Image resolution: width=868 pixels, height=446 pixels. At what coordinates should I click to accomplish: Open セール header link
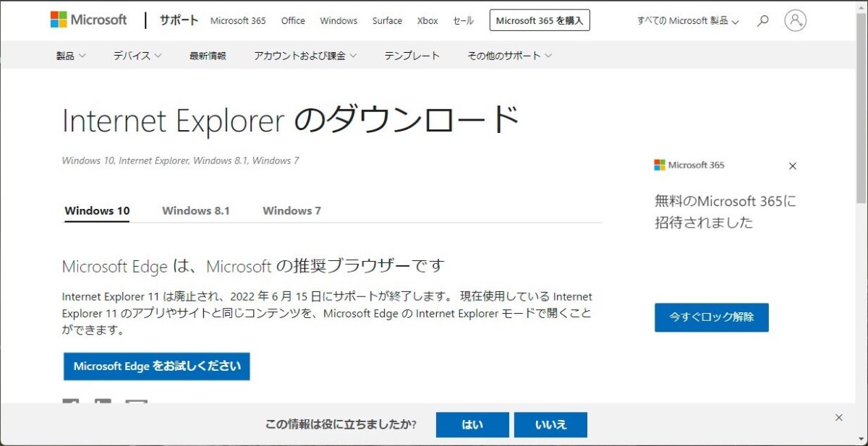(463, 21)
